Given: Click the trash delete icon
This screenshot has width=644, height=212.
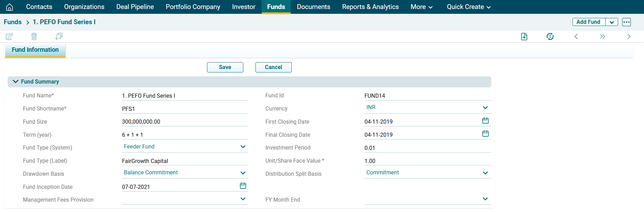Looking at the screenshot, I should point(34,36).
